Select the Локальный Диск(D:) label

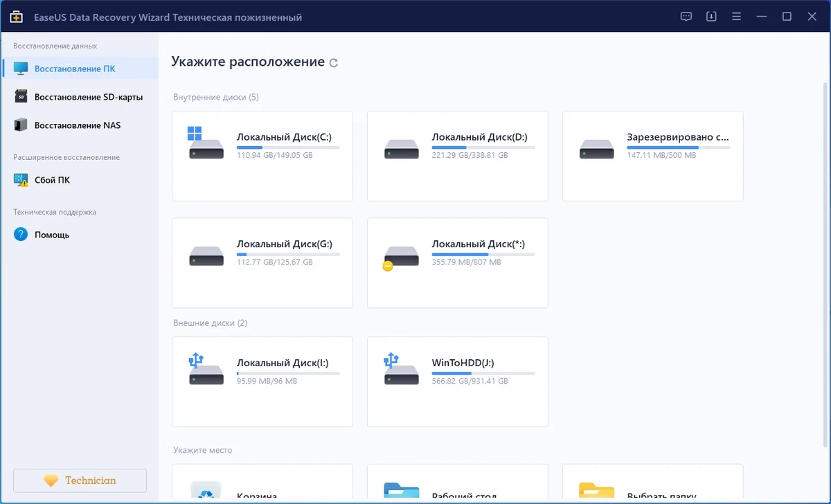[x=479, y=137]
